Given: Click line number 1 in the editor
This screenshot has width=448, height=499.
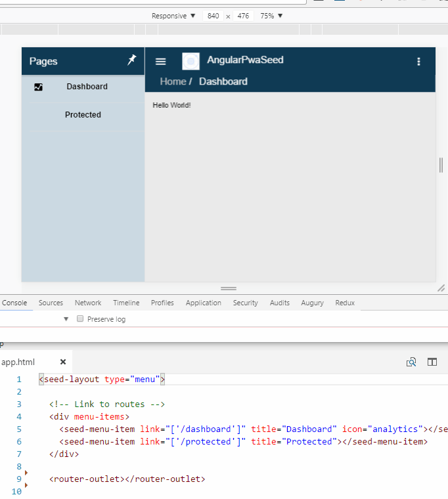Looking at the screenshot, I should [x=19, y=380].
